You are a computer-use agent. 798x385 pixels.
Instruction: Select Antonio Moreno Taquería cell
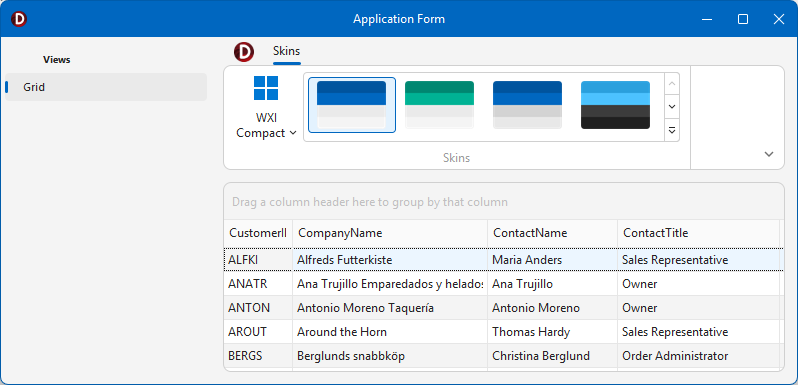(x=390, y=308)
